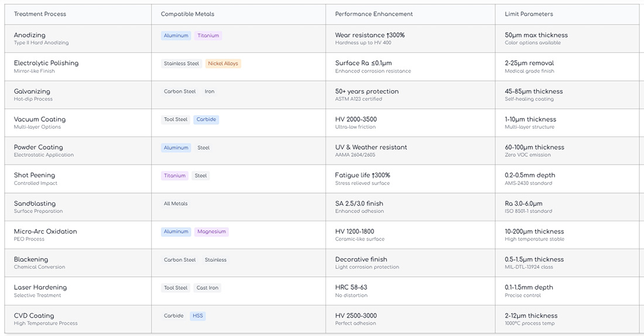Select the Titanium tag in Shot Peening row

pyautogui.click(x=174, y=176)
